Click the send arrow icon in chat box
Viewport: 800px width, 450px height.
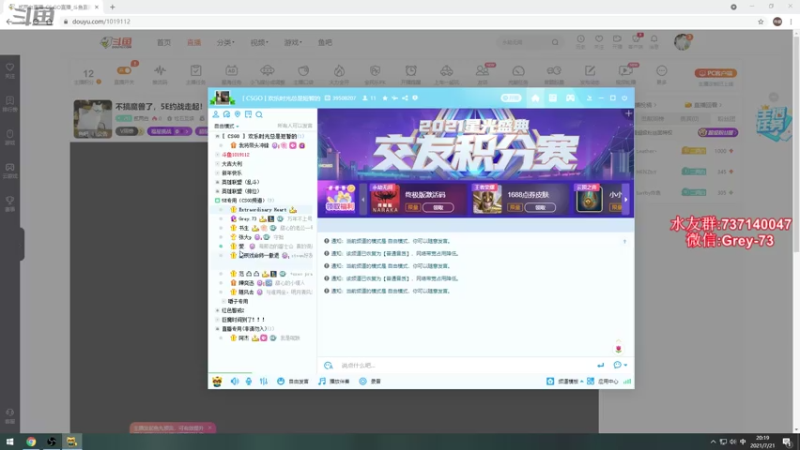601,365
